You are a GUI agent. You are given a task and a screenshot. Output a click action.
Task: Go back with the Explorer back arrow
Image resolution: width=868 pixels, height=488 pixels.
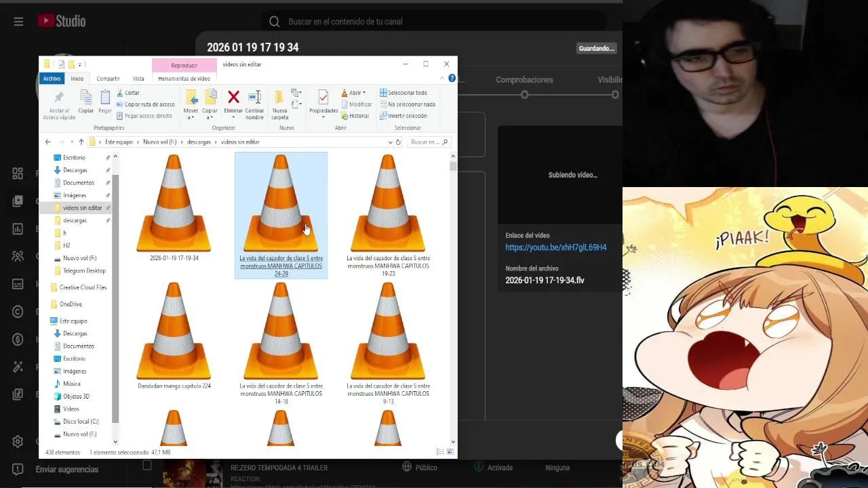point(47,142)
